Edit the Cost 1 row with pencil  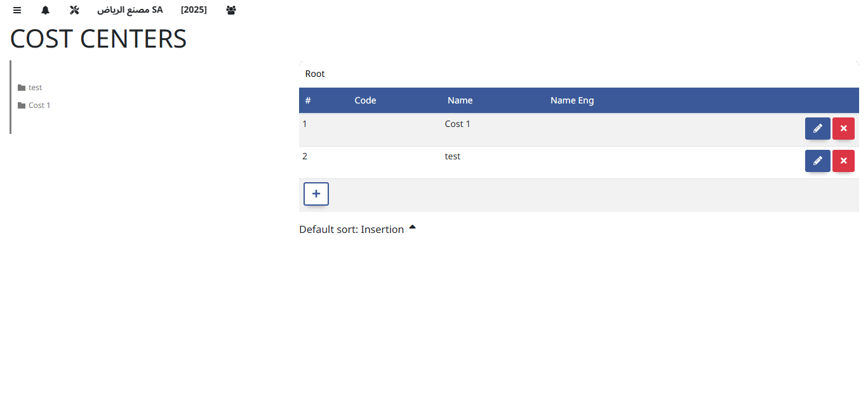pyautogui.click(x=817, y=128)
